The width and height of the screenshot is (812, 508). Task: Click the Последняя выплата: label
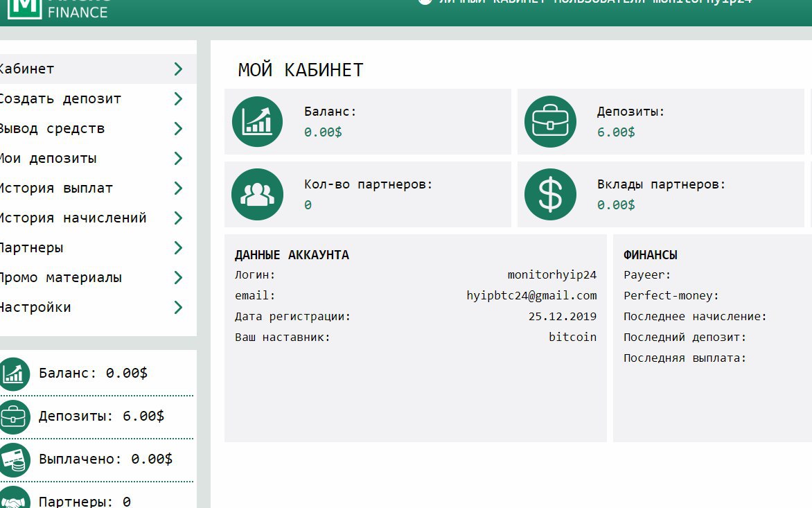click(x=685, y=358)
